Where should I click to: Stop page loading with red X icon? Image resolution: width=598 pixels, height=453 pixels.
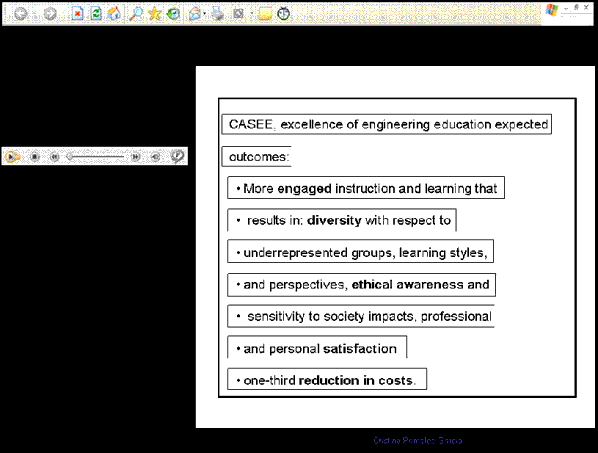tap(77, 14)
